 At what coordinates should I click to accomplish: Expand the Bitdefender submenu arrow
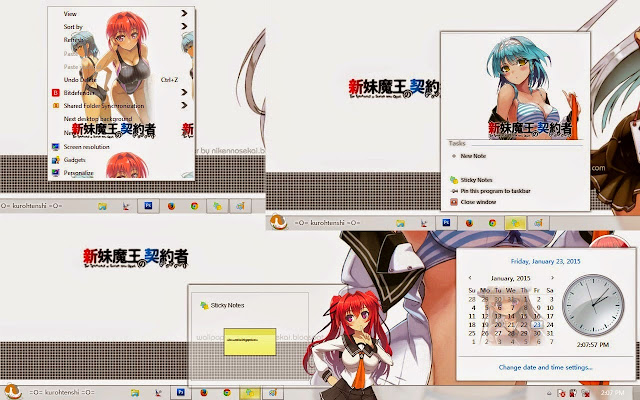click(x=184, y=93)
